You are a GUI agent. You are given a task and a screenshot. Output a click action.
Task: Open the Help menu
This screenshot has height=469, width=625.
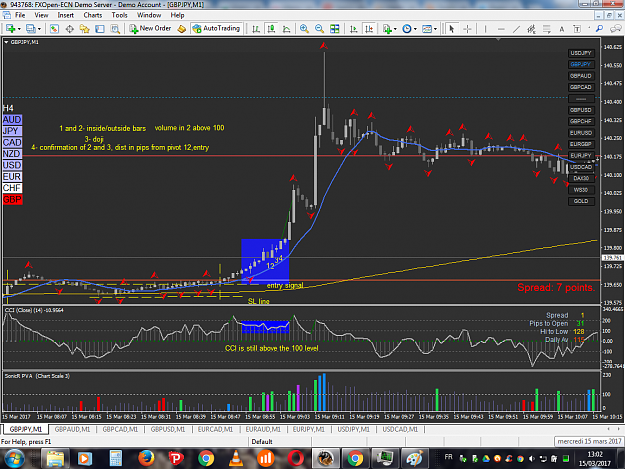177,15
